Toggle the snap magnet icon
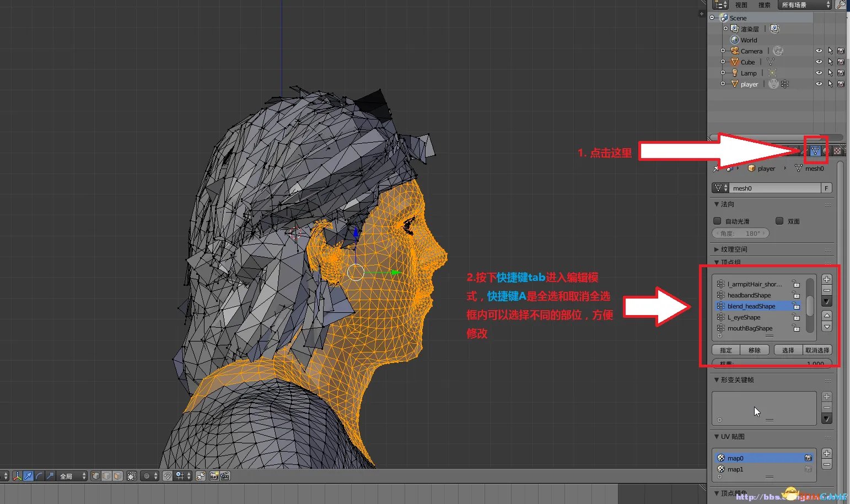 click(x=168, y=476)
